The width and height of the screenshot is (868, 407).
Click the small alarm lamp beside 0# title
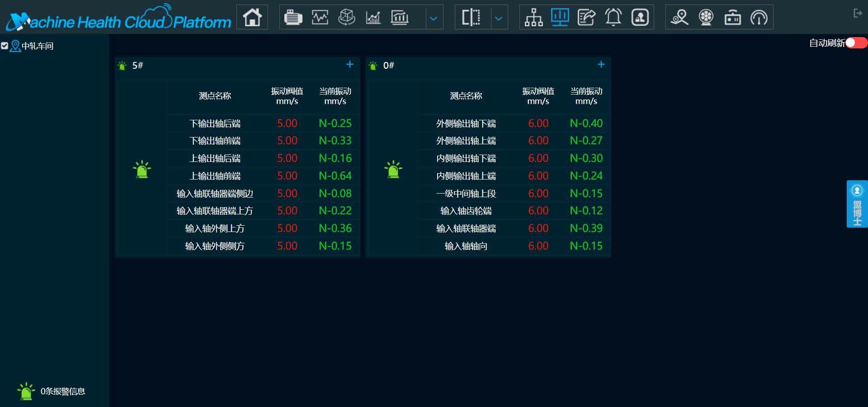coord(373,66)
